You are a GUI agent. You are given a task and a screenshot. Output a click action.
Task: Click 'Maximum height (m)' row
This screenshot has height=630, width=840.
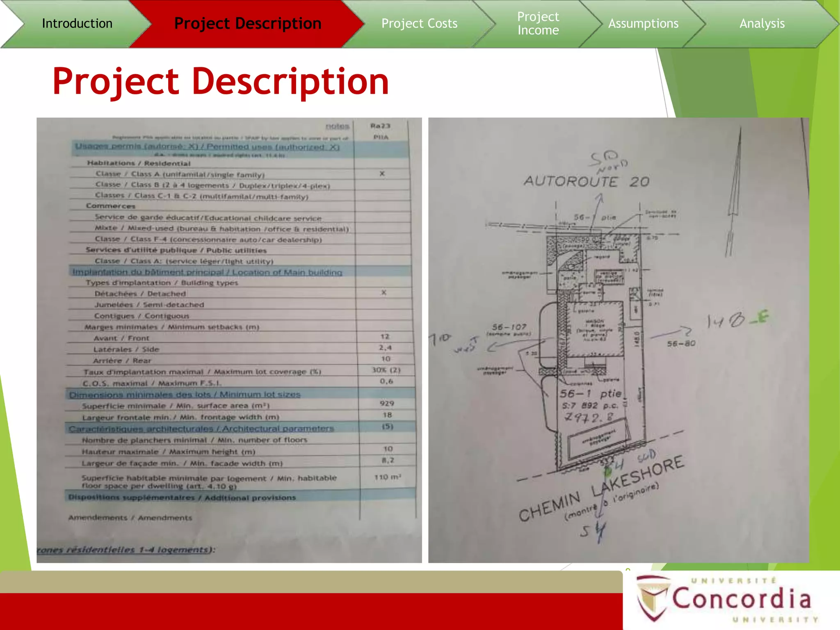[x=240, y=451]
